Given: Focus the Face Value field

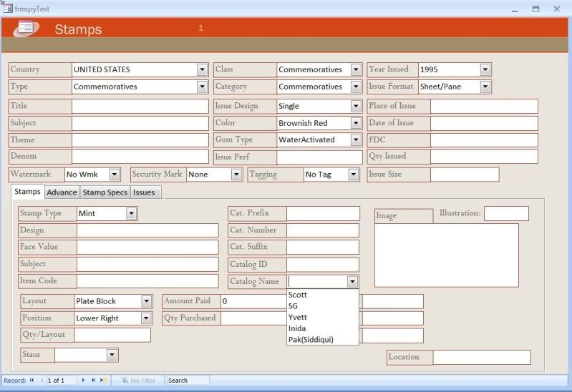Looking at the screenshot, I should click(x=147, y=247).
